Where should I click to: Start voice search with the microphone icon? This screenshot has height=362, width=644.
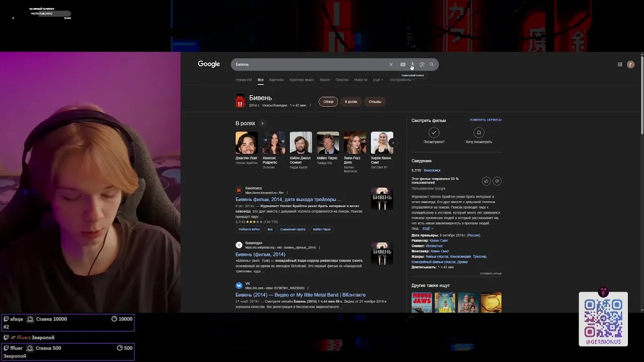(412, 64)
